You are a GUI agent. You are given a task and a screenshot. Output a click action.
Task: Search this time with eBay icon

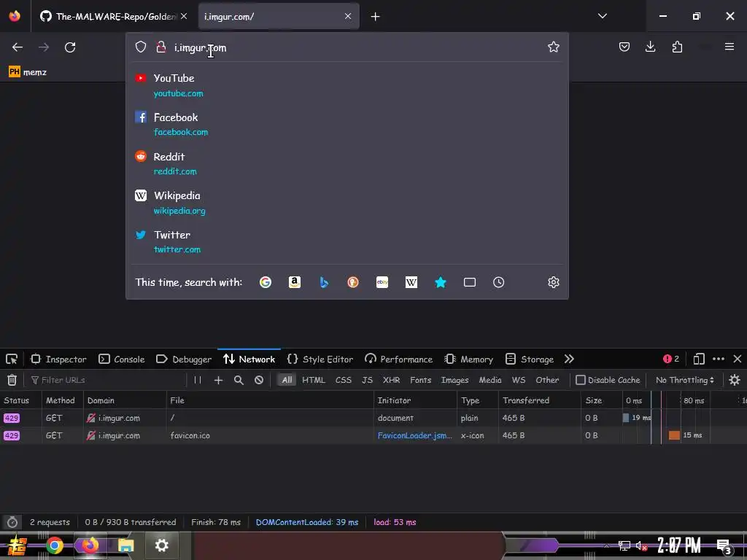click(382, 282)
